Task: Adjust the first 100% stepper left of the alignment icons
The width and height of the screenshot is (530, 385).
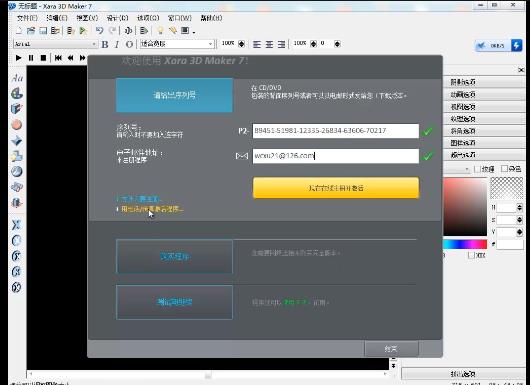Action: pyautogui.click(x=241, y=44)
